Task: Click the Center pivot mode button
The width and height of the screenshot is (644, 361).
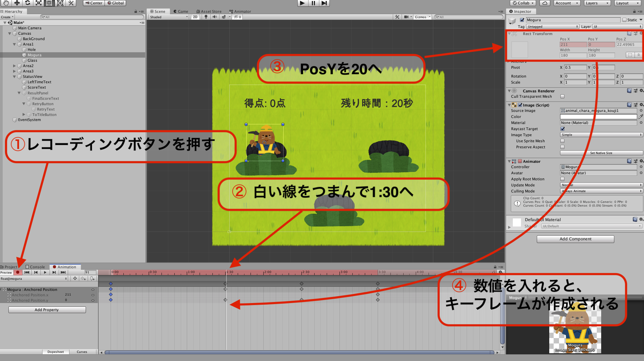Action: [94, 3]
